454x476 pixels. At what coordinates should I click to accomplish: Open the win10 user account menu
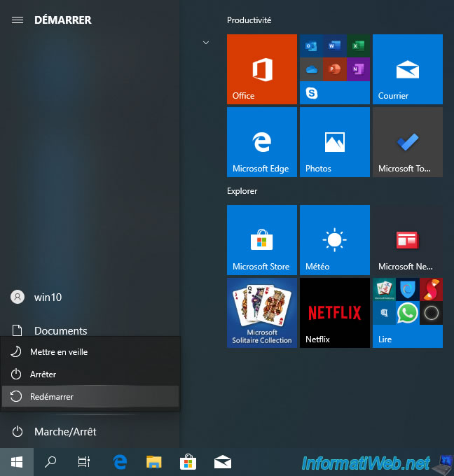(48, 297)
